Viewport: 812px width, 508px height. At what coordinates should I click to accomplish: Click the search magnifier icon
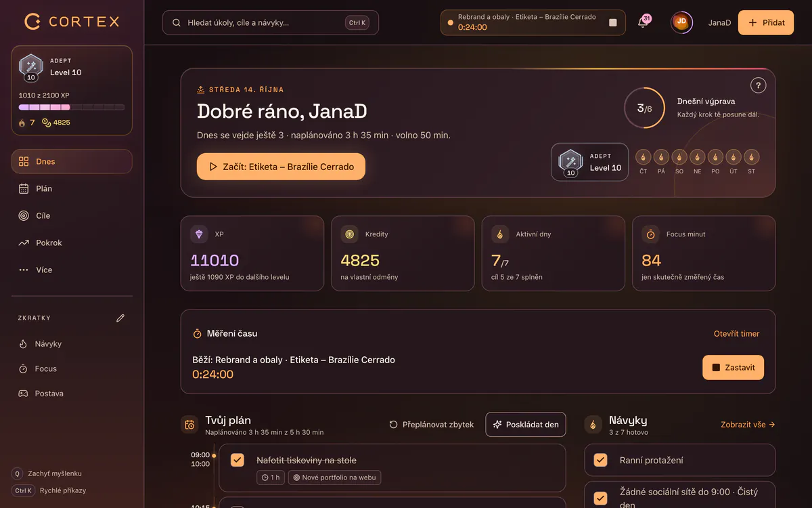coord(177,22)
